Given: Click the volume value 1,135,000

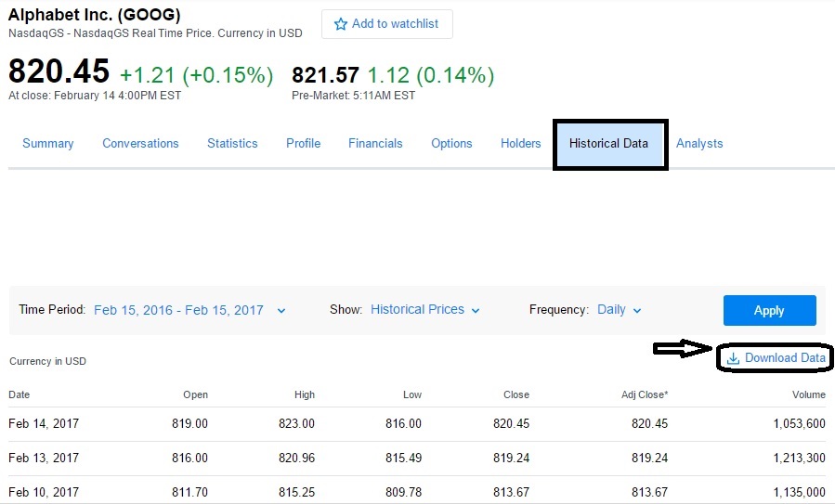Looking at the screenshot, I should pyautogui.click(x=800, y=492).
